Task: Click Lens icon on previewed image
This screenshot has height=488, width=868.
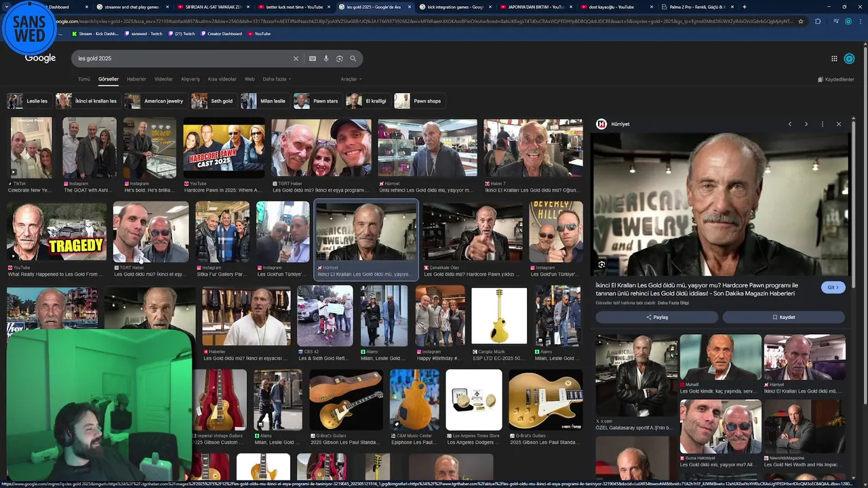Action: coord(601,265)
